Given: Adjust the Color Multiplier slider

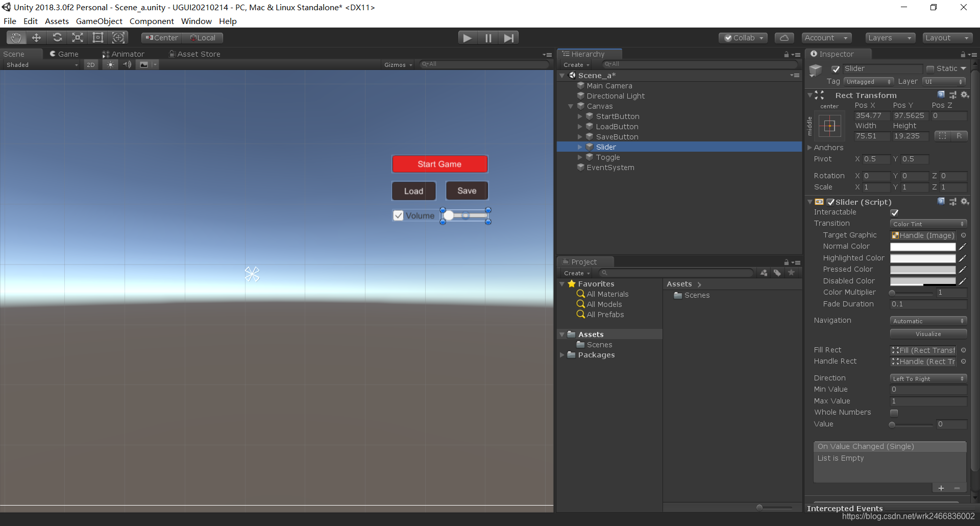Looking at the screenshot, I should click(912, 293).
